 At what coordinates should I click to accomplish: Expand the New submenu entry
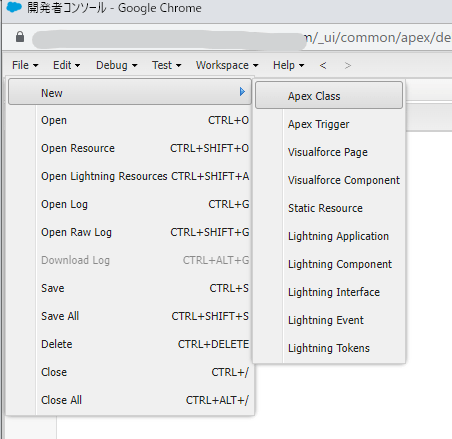tap(130, 92)
